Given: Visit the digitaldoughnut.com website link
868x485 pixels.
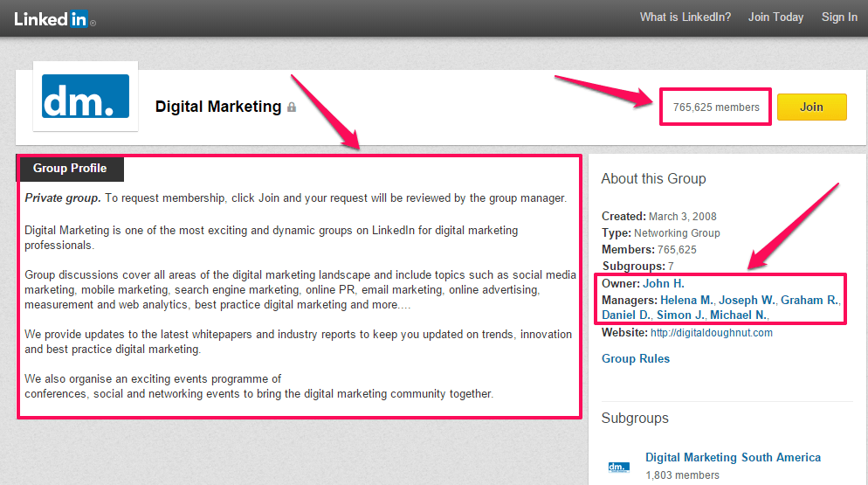Looking at the screenshot, I should pos(712,333).
